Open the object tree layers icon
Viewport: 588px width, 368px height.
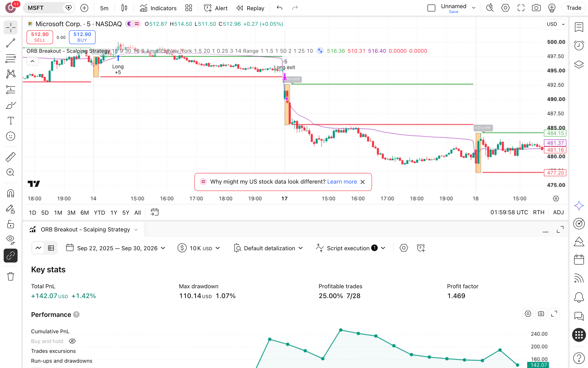[x=579, y=64]
